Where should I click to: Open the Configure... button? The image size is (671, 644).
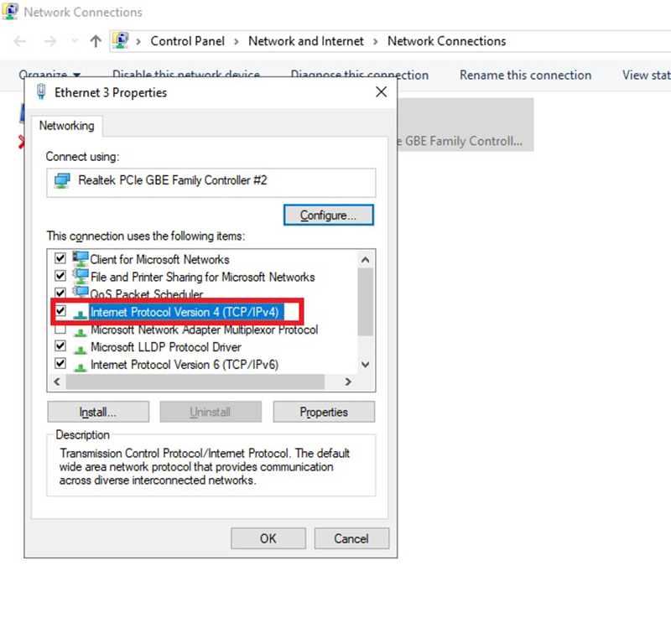click(329, 215)
